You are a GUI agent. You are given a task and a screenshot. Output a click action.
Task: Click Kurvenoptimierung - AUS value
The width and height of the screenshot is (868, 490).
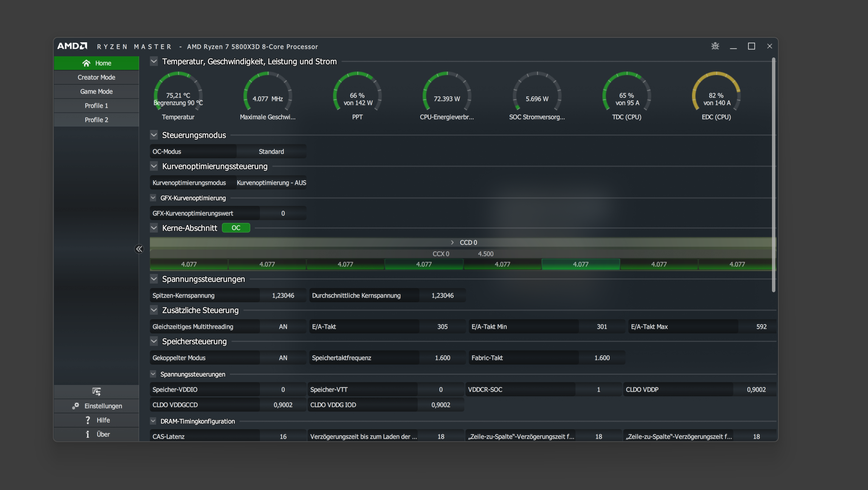(271, 183)
